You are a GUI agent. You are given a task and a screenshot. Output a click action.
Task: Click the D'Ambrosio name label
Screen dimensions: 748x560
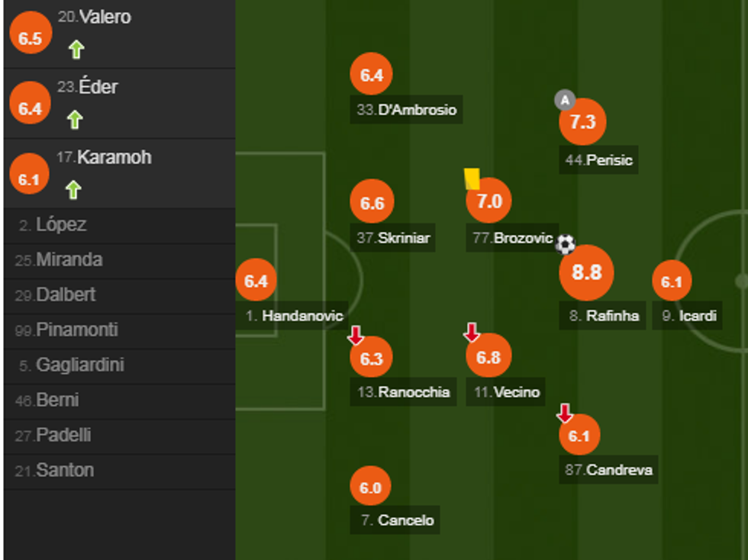click(x=417, y=110)
